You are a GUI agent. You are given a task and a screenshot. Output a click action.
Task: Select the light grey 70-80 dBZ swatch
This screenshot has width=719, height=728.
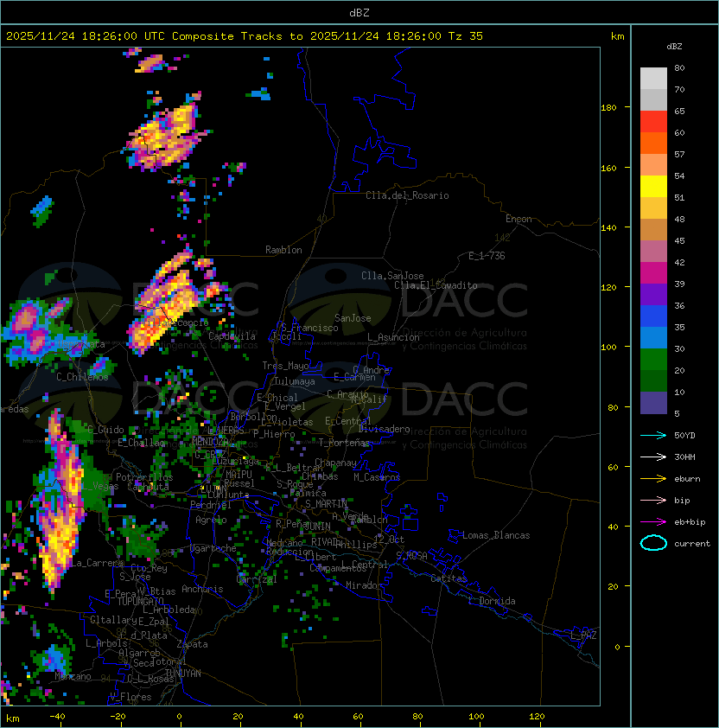[x=653, y=79]
